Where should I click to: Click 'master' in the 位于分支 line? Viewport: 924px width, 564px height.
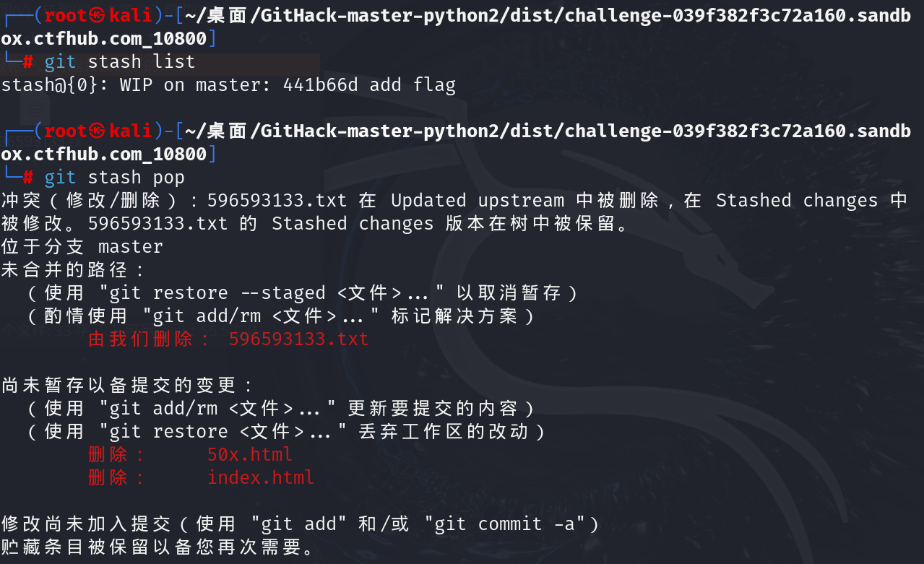130,247
